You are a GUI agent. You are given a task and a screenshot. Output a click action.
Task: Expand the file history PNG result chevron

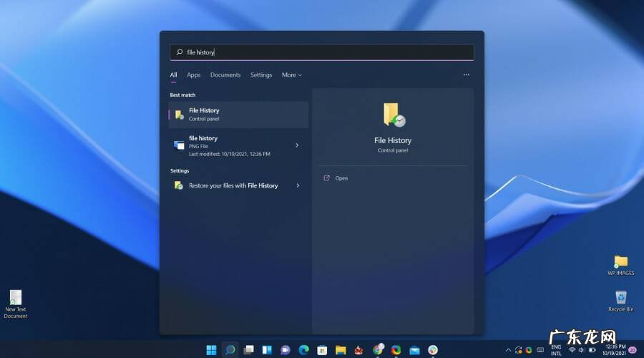click(x=297, y=145)
